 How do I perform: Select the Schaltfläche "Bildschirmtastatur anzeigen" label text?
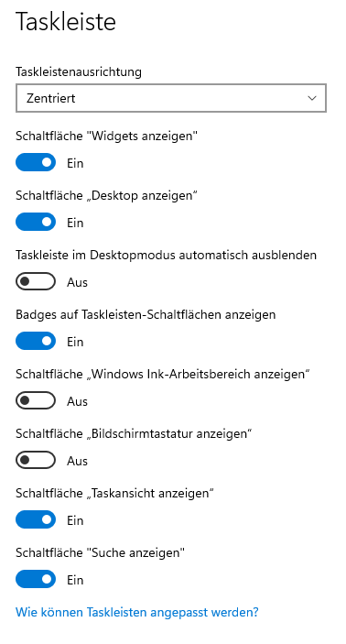134,433
